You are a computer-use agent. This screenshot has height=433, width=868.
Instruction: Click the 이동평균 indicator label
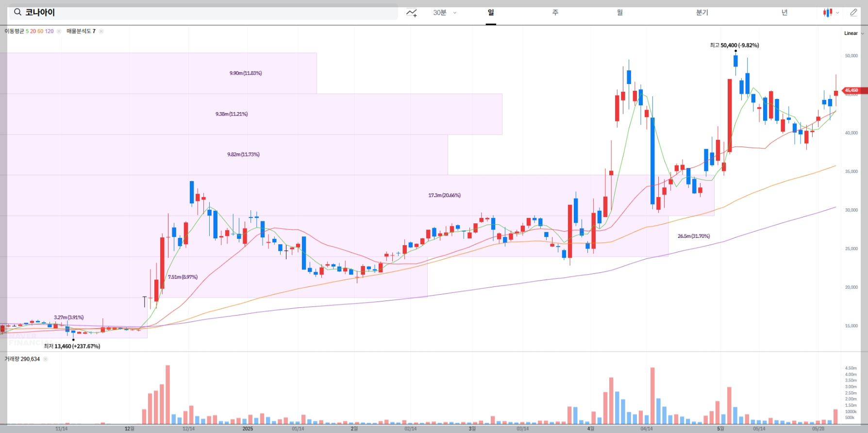[x=14, y=31]
